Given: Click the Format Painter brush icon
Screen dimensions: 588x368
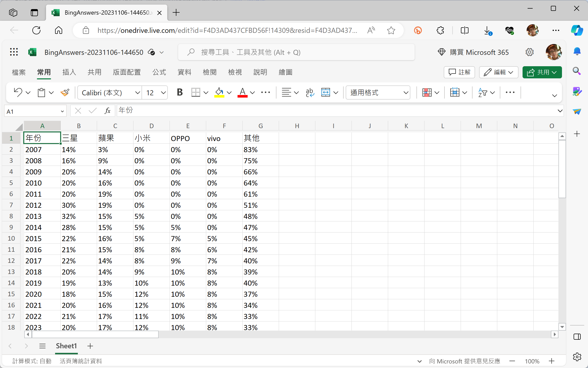Looking at the screenshot, I should click(65, 93).
